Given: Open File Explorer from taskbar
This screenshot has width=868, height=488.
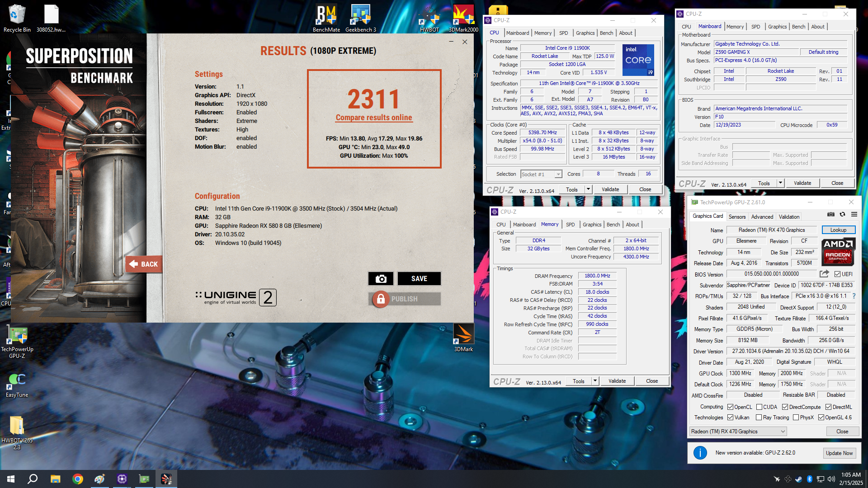Looking at the screenshot, I should click(55, 479).
